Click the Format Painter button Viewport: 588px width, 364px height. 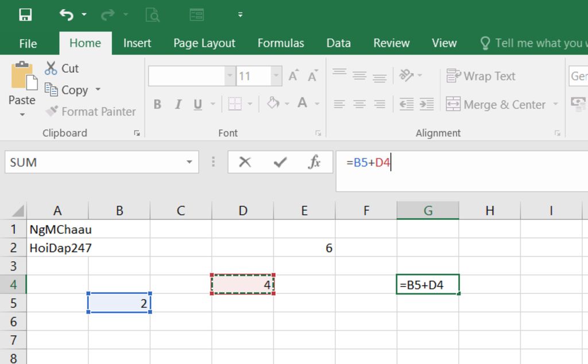pyautogui.click(x=91, y=111)
